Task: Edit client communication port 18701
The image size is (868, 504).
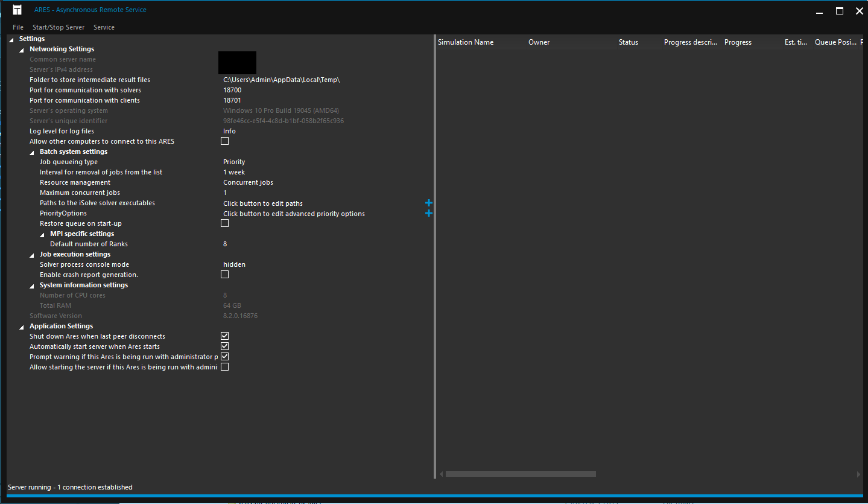Action: pyautogui.click(x=232, y=100)
